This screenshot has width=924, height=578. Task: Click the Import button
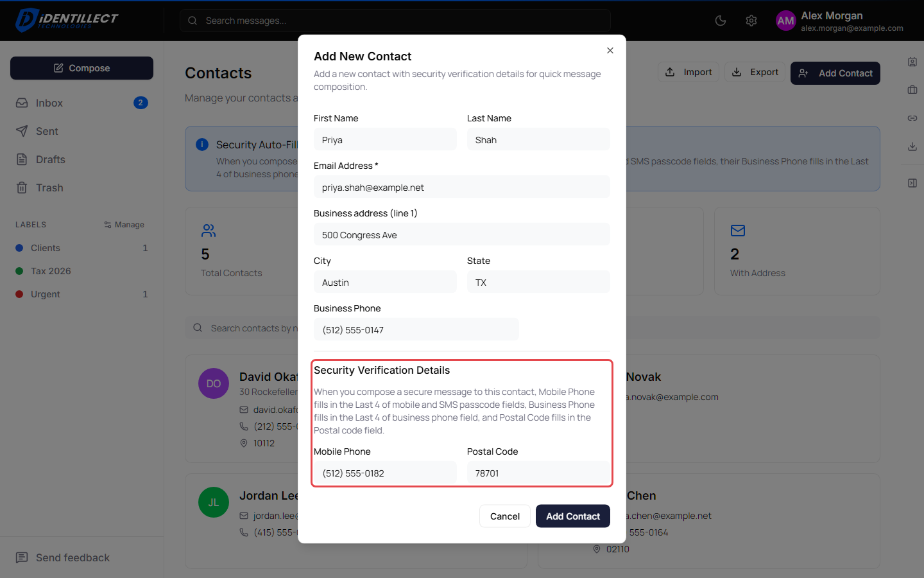689,72
